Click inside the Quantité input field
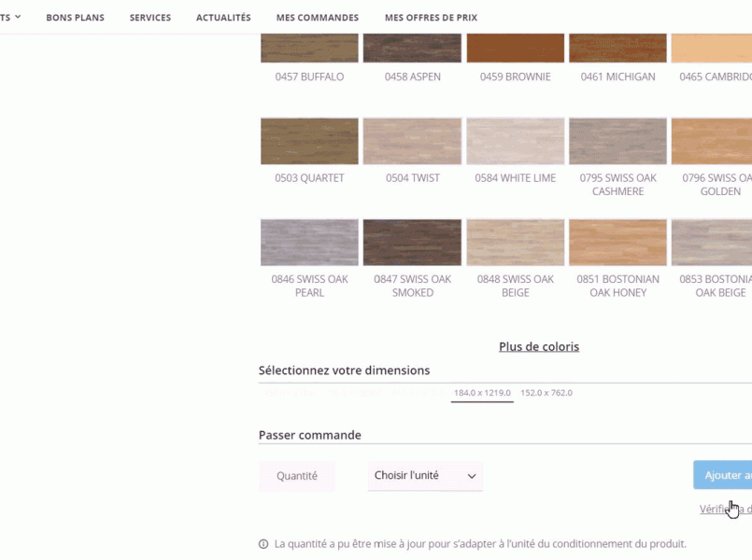This screenshot has width=752, height=560. click(297, 475)
